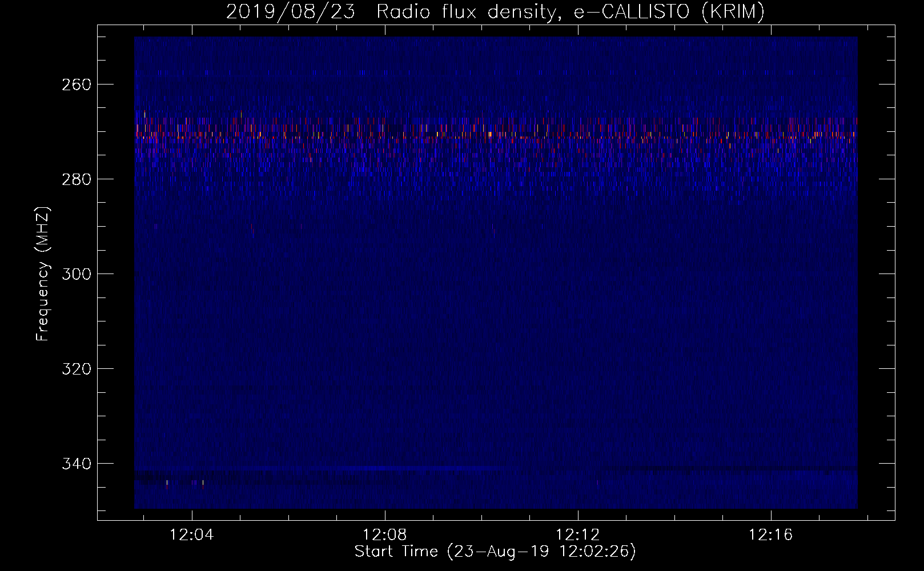Click the plot title "Radio flux density, e-CALLISTO (KRIM)"
Screen dimensions: 924x571
coord(571,12)
